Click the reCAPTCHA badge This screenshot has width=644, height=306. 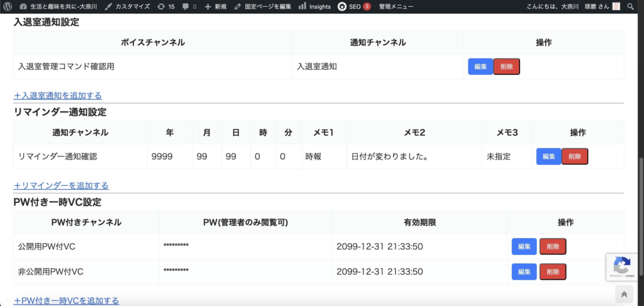[x=622, y=266]
